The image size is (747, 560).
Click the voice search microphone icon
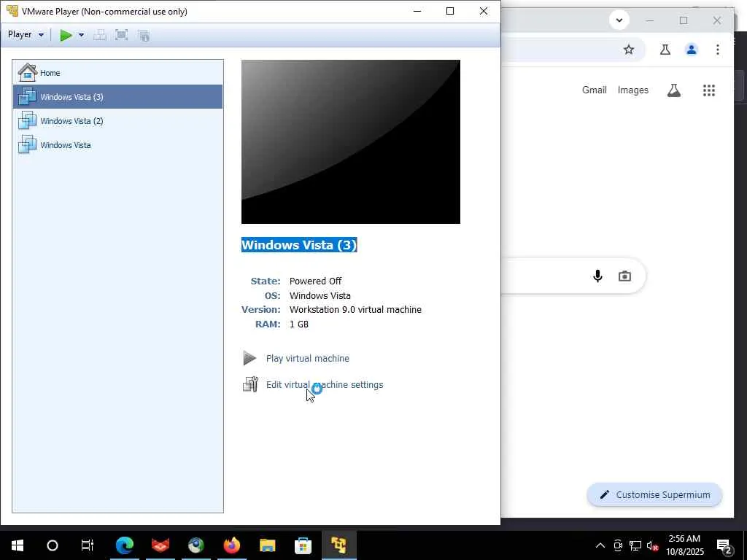[597, 276]
